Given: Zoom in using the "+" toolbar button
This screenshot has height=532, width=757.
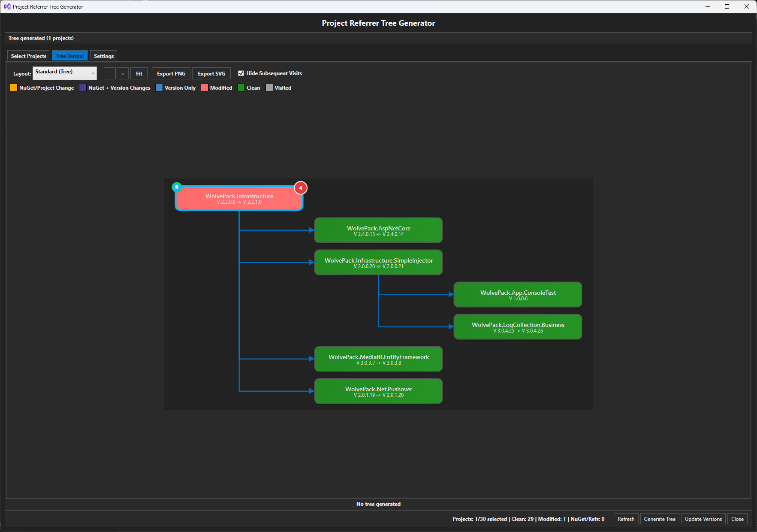Looking at the screenshot, I should coord(123,73).
